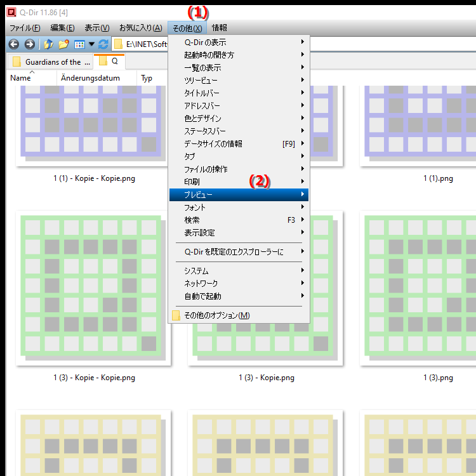This screenshot has width=476, height=476.
Task: Go forward with the right arrow icon
Action: click(29, 44)
